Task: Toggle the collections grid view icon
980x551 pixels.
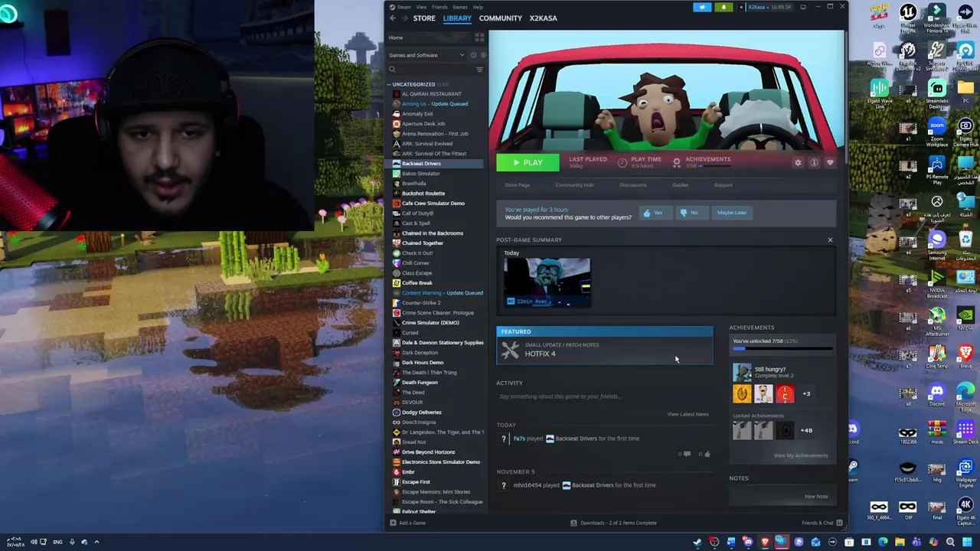Action: point(479,37)
